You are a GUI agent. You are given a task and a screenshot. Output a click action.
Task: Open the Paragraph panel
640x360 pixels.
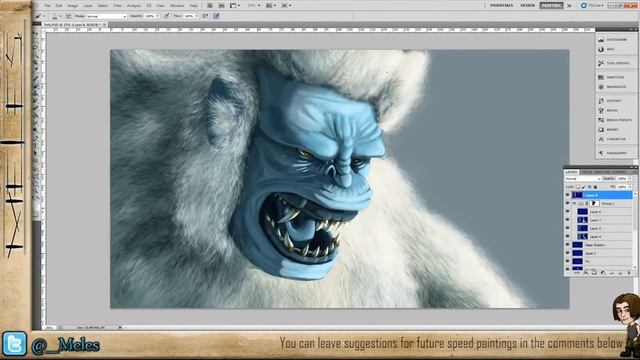click(613, 153)
